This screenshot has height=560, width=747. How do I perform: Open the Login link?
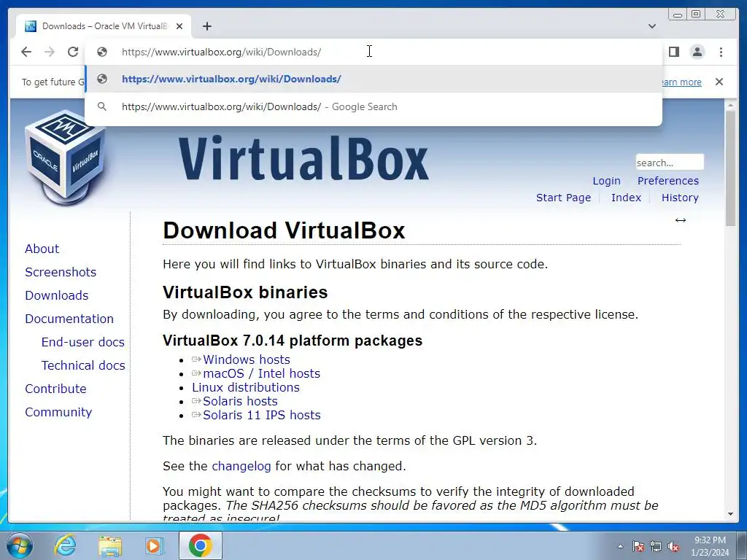coord(606,181)
